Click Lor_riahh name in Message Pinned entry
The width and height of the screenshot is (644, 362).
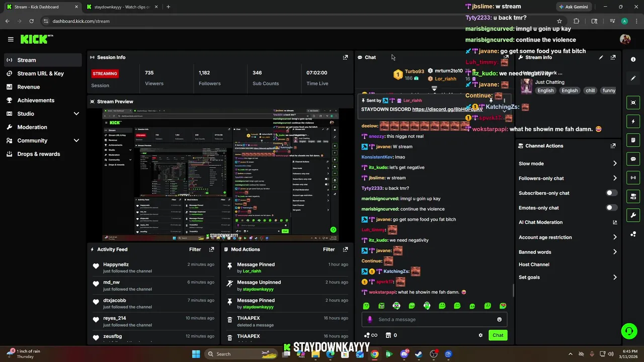(252, 271)
